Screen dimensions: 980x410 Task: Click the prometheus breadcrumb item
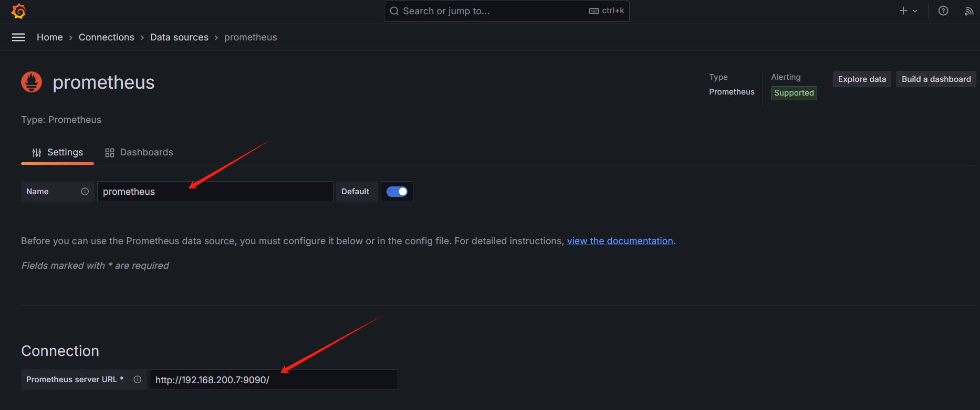(251, 37)
